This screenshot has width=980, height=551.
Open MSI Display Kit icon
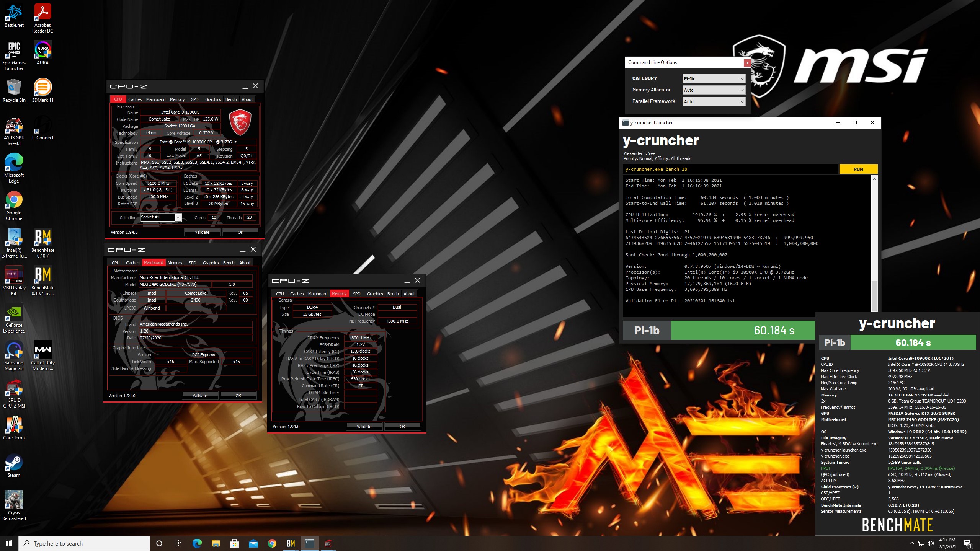tap(14, 281)
